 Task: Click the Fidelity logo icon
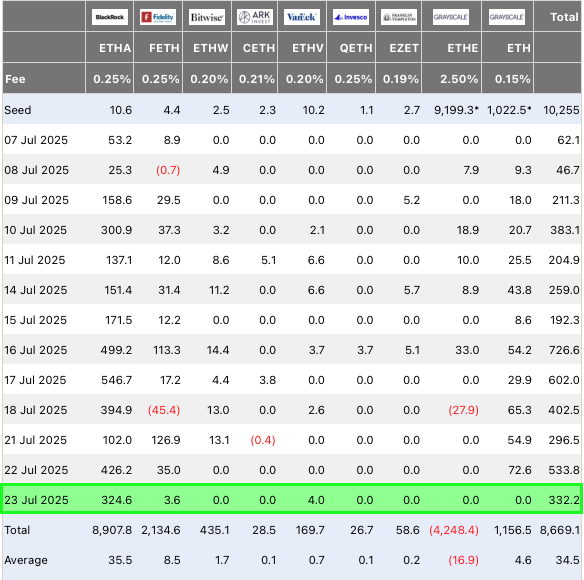click(158, 17)
